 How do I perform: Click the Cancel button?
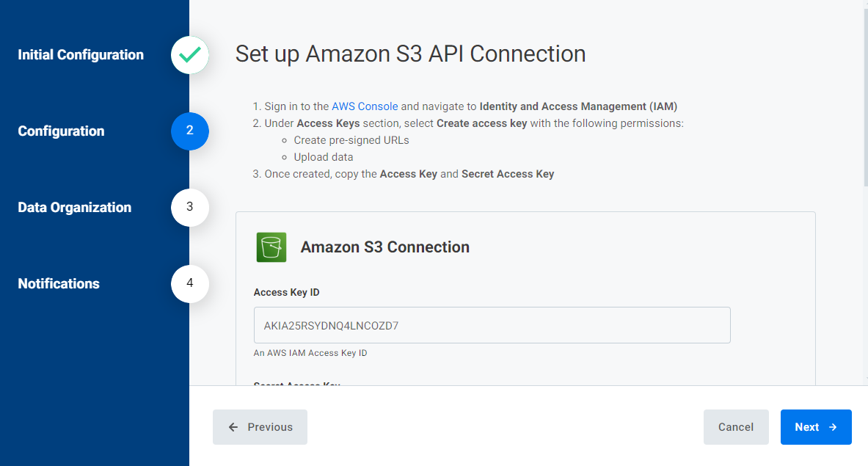(736, 427)
